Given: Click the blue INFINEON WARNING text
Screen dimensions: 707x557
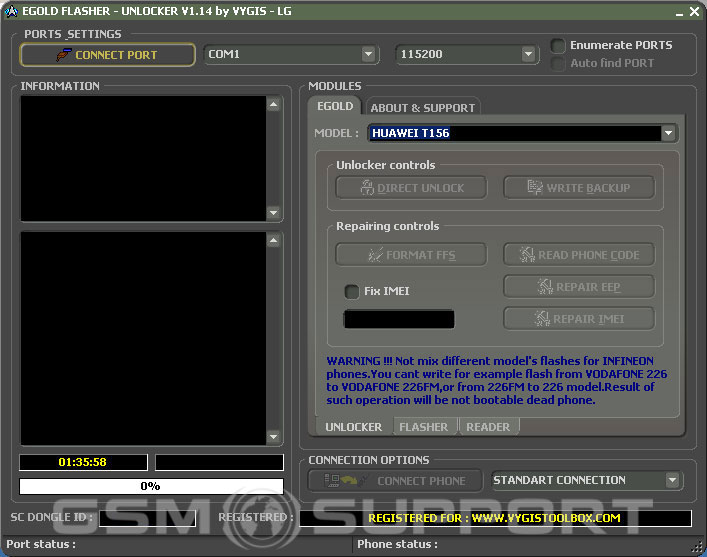Looking at the screenshot, I should [496, 380].
